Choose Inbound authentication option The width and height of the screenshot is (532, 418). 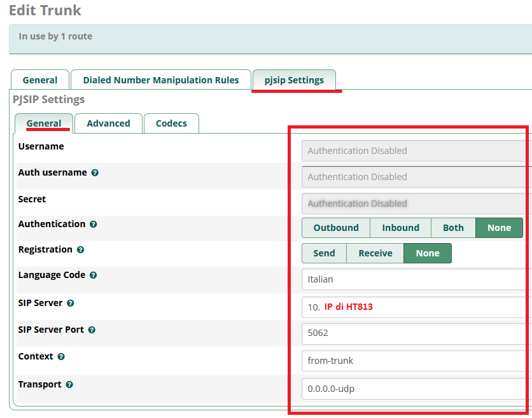401,228
